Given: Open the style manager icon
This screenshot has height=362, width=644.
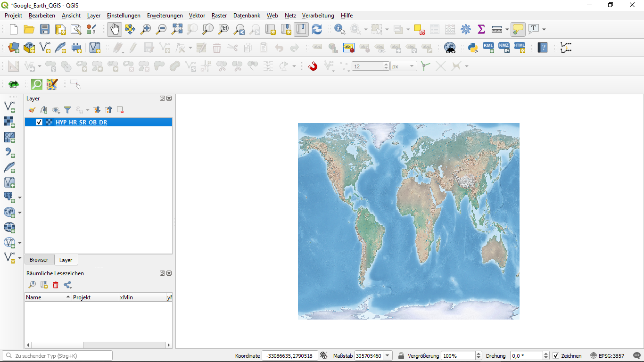Looking at the screenshot, I should [x=91, y=29].
